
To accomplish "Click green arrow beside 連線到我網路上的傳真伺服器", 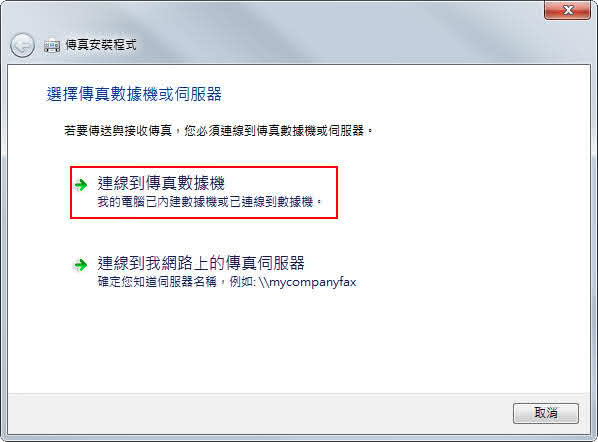I will tap(81, 265).
